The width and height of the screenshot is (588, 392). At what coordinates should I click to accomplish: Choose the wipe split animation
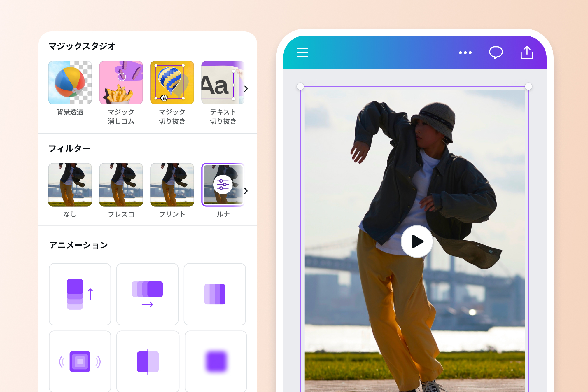click(148, 362)
